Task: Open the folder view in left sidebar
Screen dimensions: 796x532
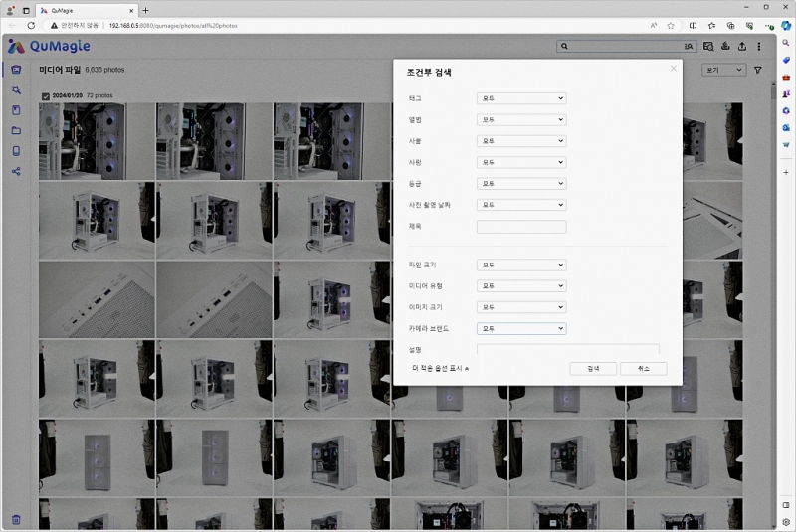Action: pos(16,130)
